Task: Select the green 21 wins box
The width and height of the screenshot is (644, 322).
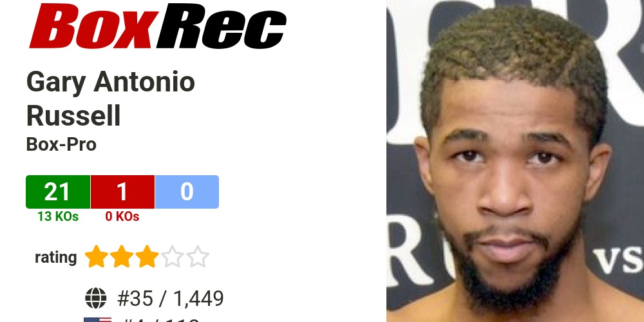Action: coord(58,192)
